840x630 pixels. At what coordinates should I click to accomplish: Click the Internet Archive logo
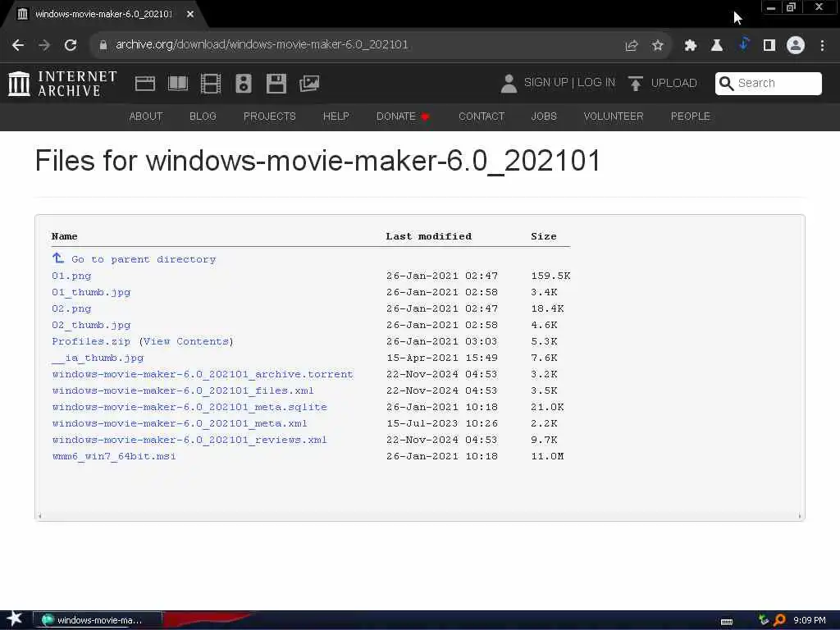pyautogui.click(x=62, y=84)
